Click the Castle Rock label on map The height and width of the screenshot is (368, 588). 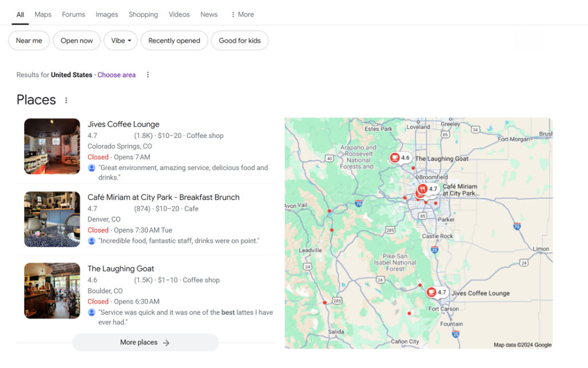pos(437,236)
